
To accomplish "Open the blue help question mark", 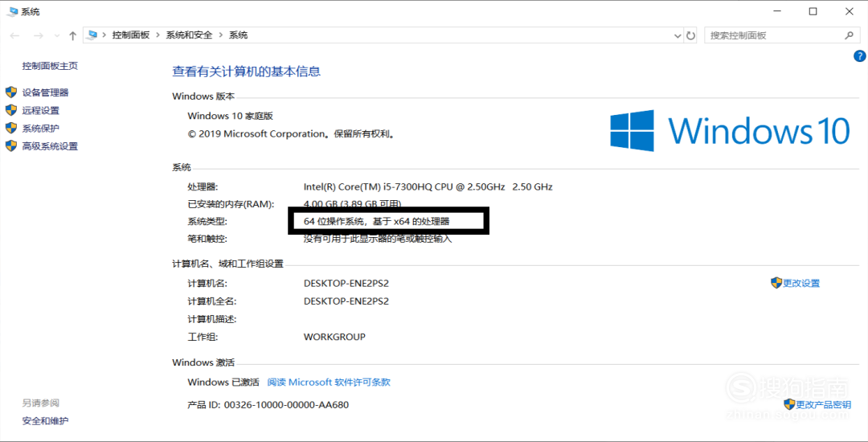I will (860, 56).
